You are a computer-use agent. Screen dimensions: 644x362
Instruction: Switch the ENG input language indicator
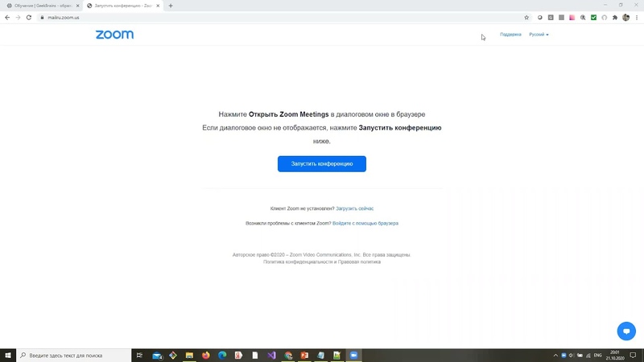pyautogui.click(x=597, y=356)
